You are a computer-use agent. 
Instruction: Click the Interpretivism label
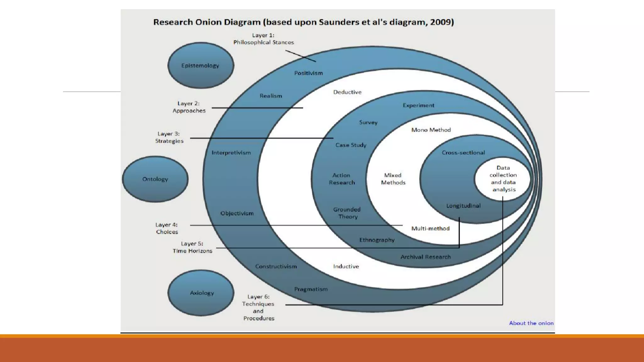(231, 153)
